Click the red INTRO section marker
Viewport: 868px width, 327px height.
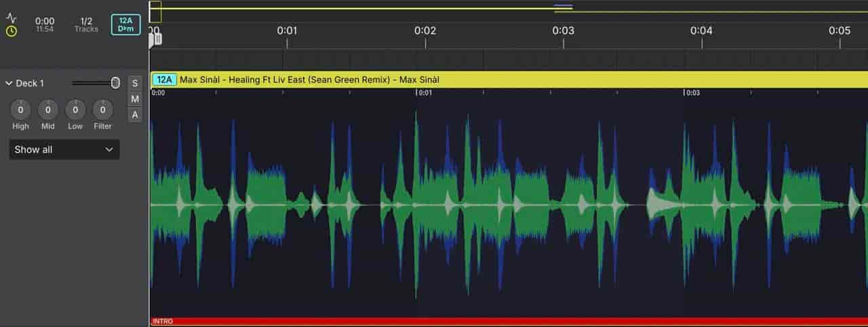(x=509, y=322)
